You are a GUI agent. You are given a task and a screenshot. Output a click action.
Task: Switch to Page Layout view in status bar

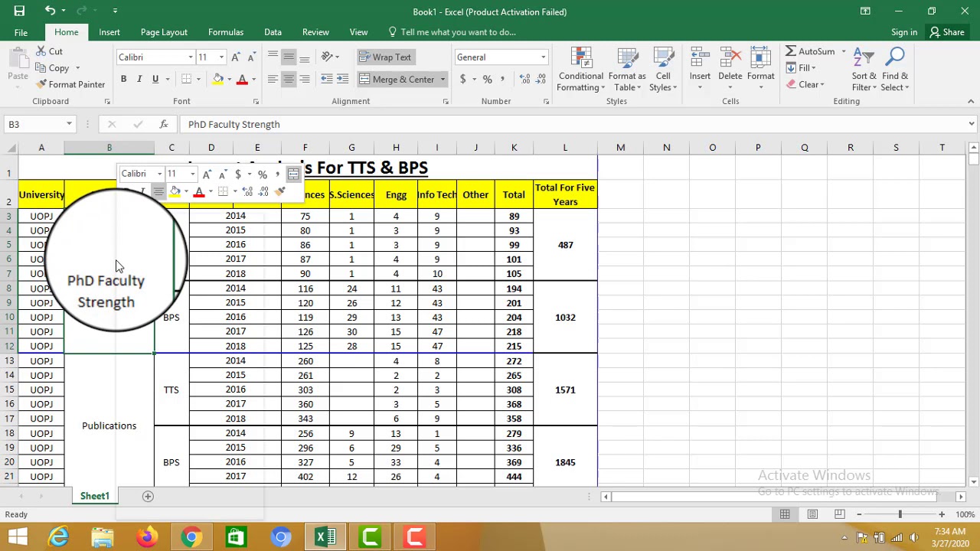[x=812, y=514]
